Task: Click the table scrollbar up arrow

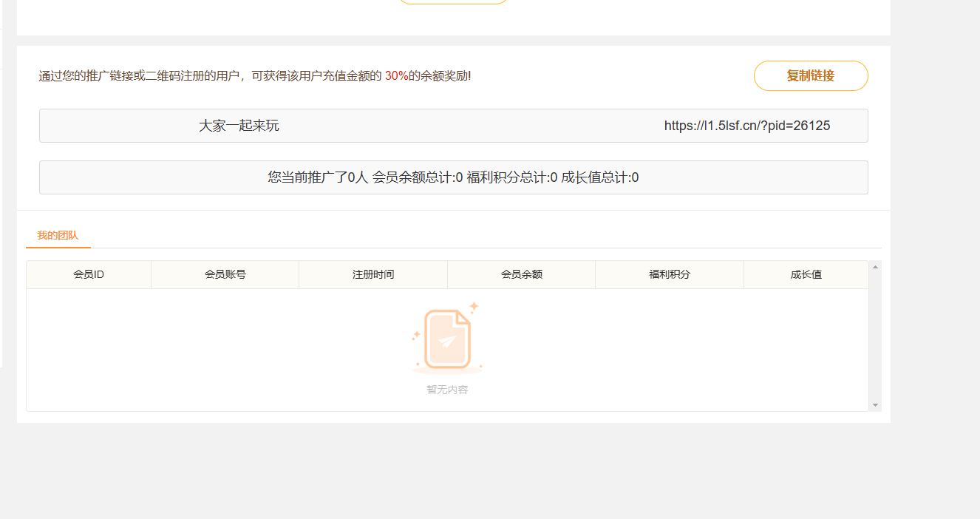Action: pos(876,267)
